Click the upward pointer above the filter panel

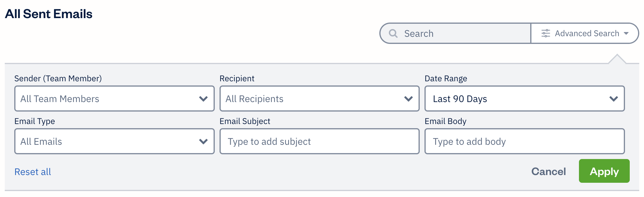[617, 58]
